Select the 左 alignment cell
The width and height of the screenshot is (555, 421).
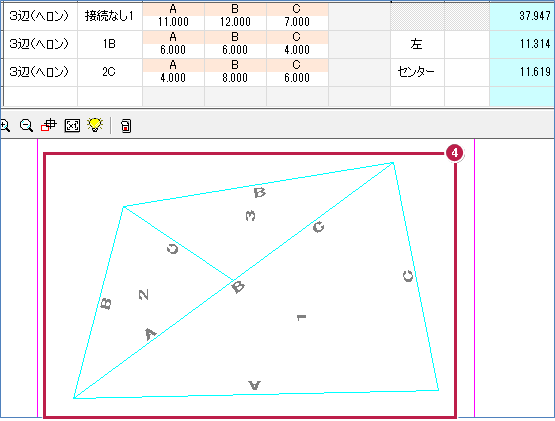point(417,44)
